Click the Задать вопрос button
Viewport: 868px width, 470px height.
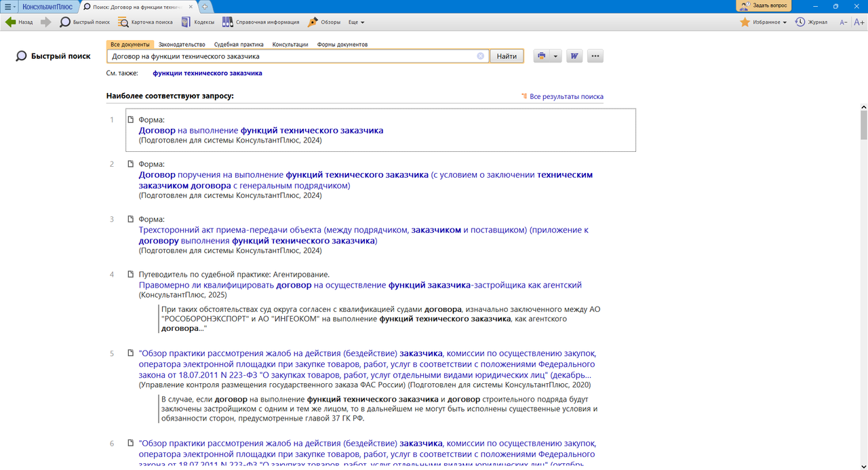764,5
